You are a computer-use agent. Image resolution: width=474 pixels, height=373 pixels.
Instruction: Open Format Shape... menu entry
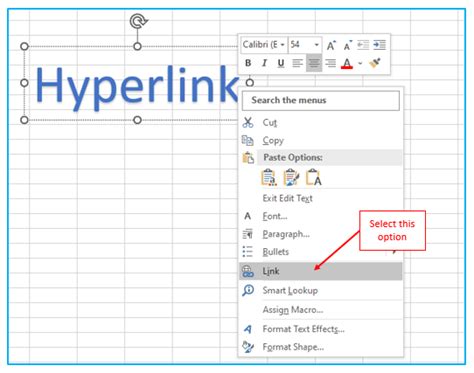click(x=321, y=347)
